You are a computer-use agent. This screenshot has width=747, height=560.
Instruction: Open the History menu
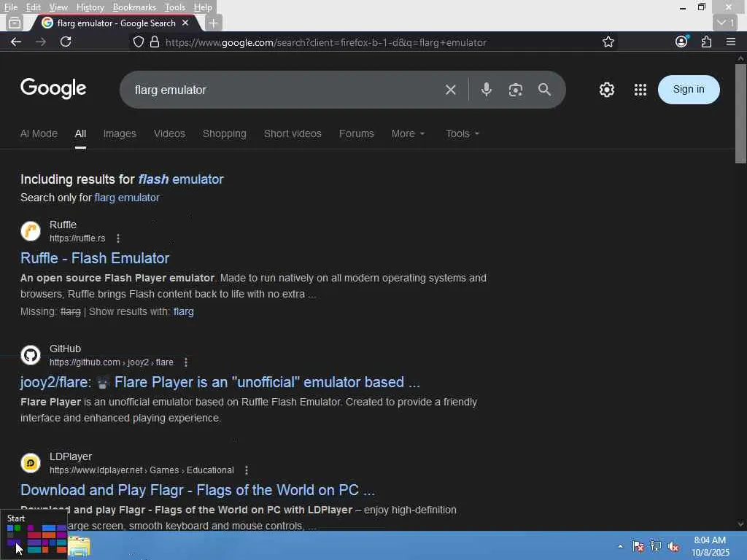90,7
